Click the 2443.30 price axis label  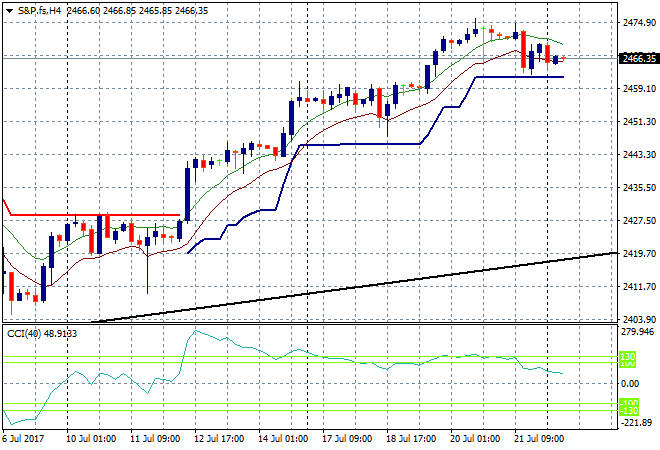tap(639, 154)
